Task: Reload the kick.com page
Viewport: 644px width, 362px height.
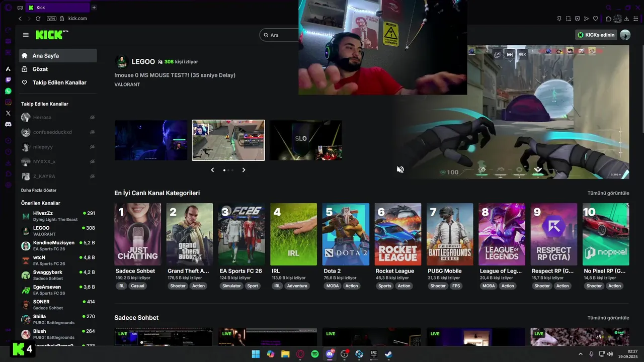Action: (38, 19)
